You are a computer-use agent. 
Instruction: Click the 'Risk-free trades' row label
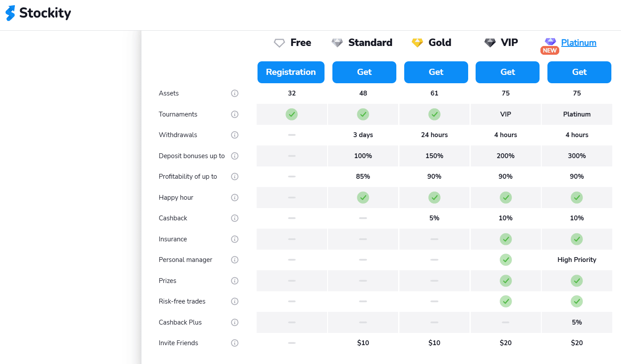click(x=182, y=301)
